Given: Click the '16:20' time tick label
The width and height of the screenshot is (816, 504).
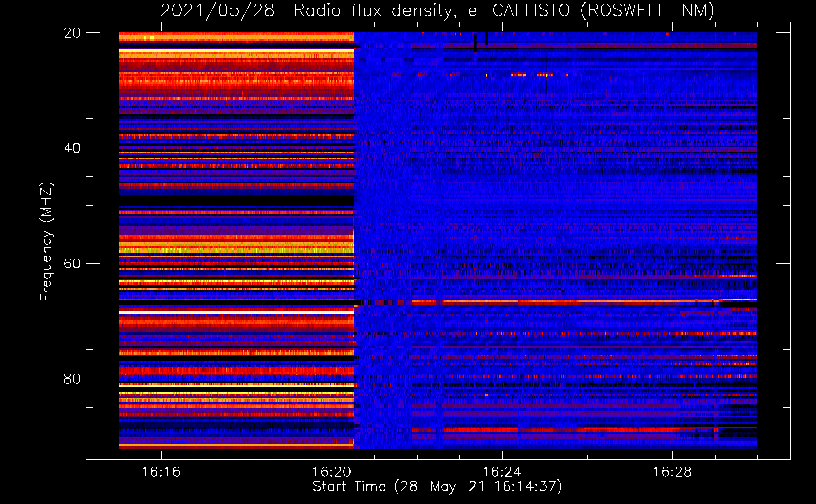Looking at the screenshot, I should click(x=331, y=472).
